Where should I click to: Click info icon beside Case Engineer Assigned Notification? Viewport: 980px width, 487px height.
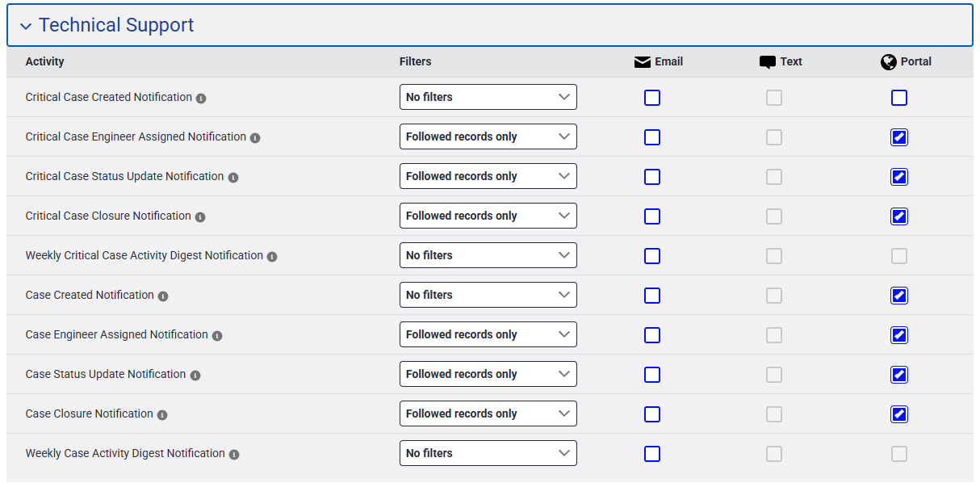point(217,336)
